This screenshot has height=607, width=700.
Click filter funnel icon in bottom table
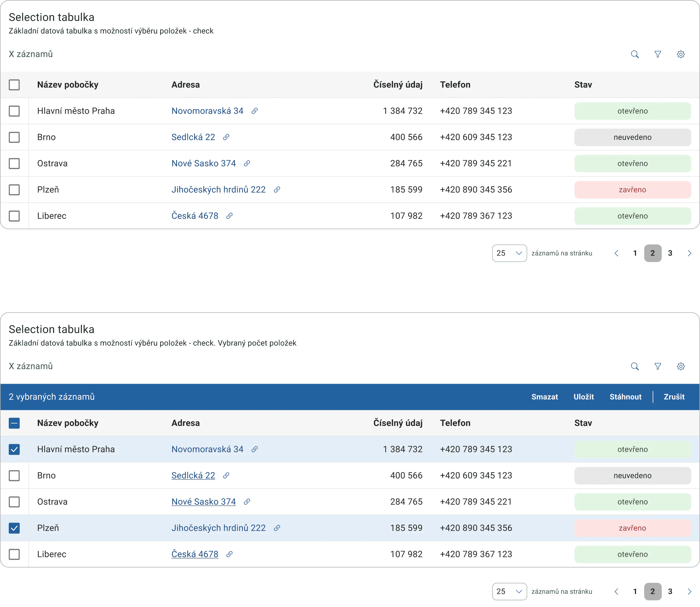tap(658, 366)
